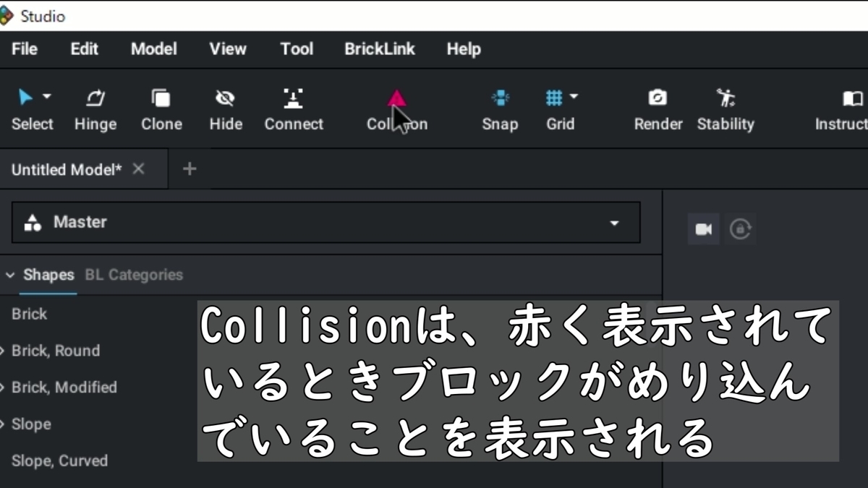Toggle the Collision indicator
The width and height of the screenshot is (868, 488).
[397, 110]
